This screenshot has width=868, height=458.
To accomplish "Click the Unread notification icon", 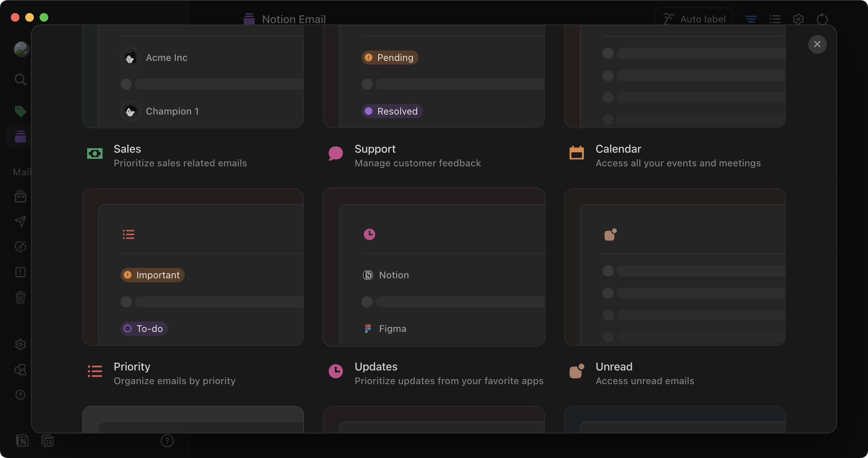I will click(x=576, y=371).
